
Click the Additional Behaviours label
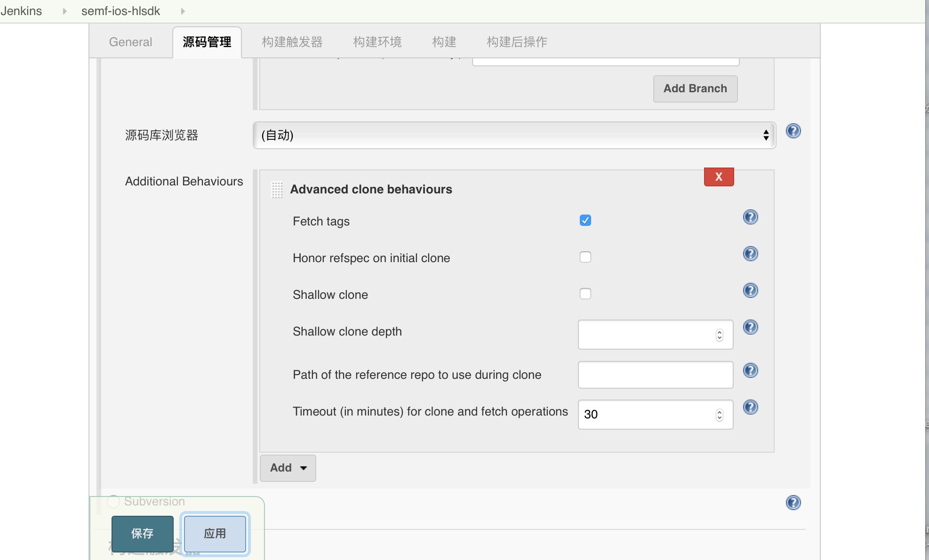coord(184,181)
